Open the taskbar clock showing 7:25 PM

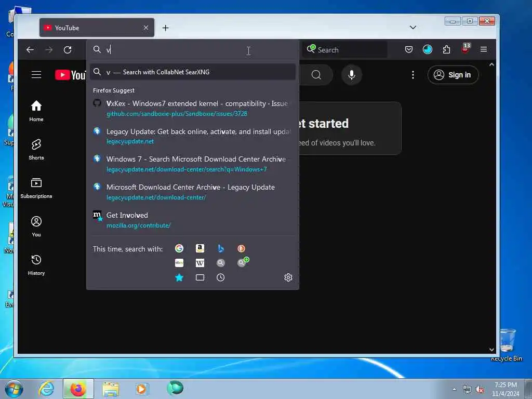506,389
